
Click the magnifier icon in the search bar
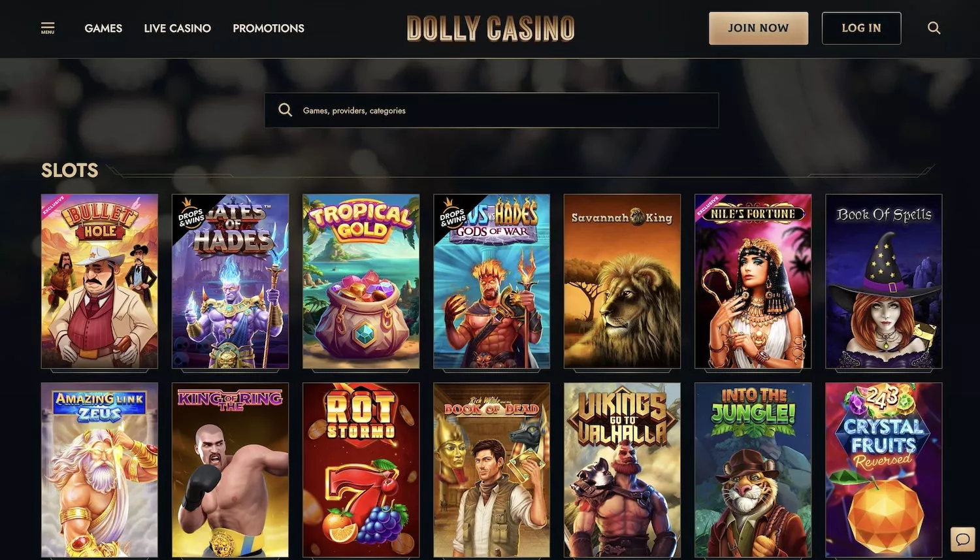[285, 110]
